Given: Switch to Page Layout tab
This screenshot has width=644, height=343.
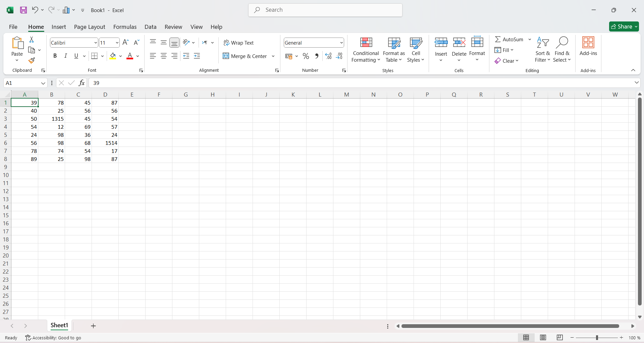Looking at the screenshot, I should click(90, 27).
